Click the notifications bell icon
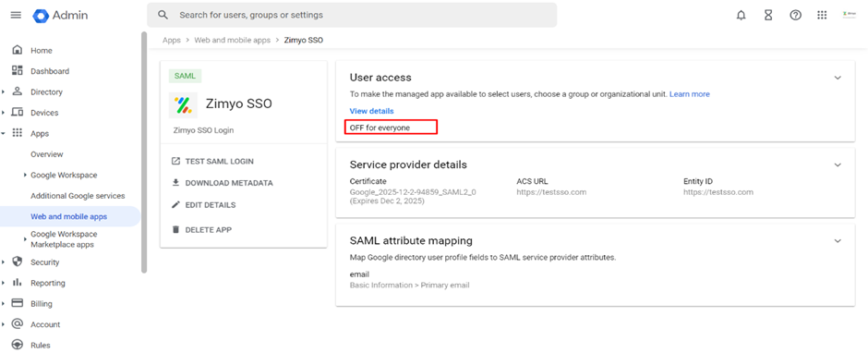Viewport: 868px width, 353px height. point(741,16)
